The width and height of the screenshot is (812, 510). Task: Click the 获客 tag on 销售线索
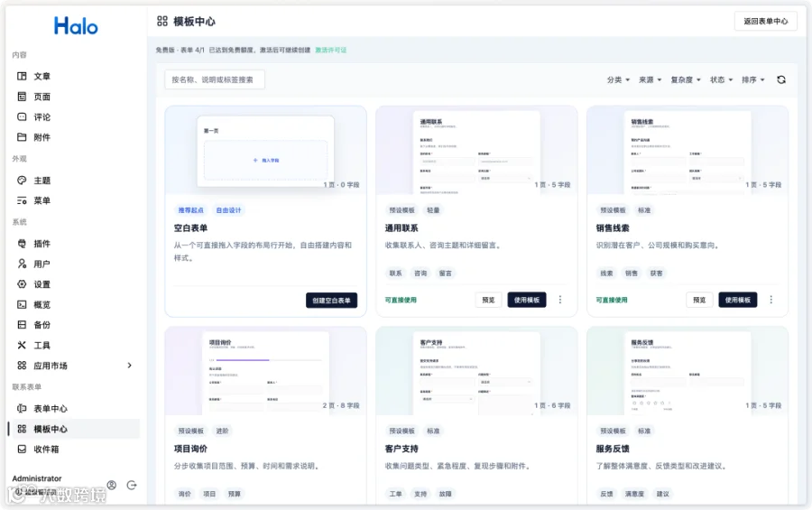pos(656,274)
